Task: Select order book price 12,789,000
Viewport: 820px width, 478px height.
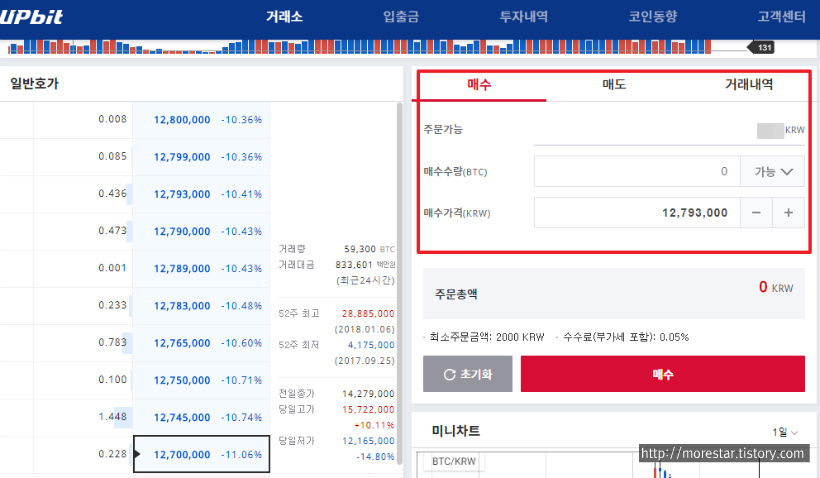Action: (x=182, y=268)
